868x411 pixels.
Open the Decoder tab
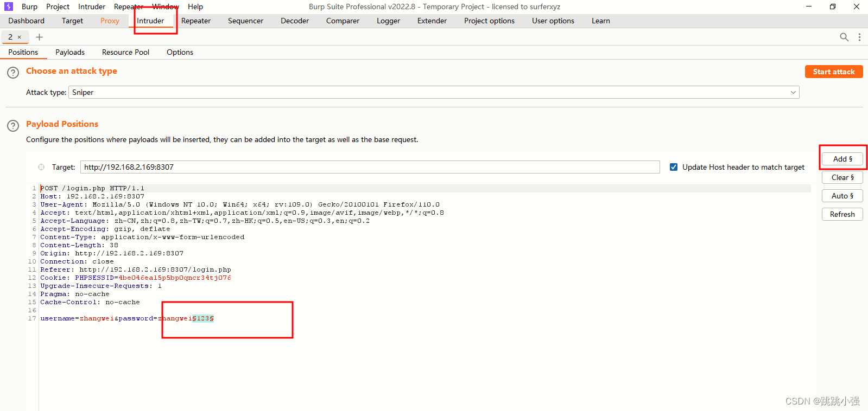295,21
